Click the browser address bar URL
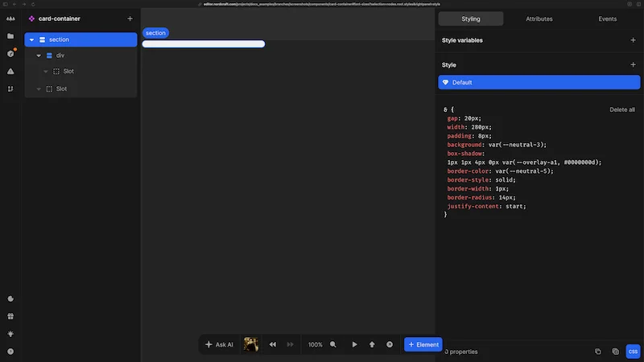This screenshot has width=644, height=362. (321, 4)
